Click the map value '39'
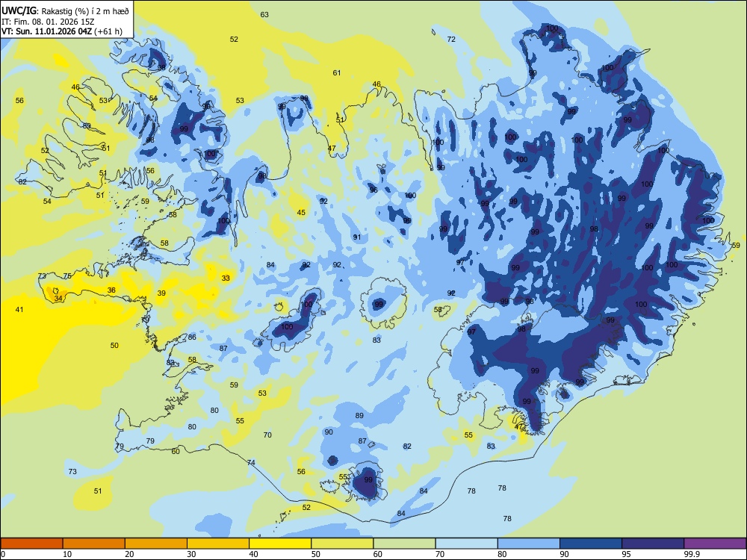Viewport: 747px width, 560px height. pos(161,293)
